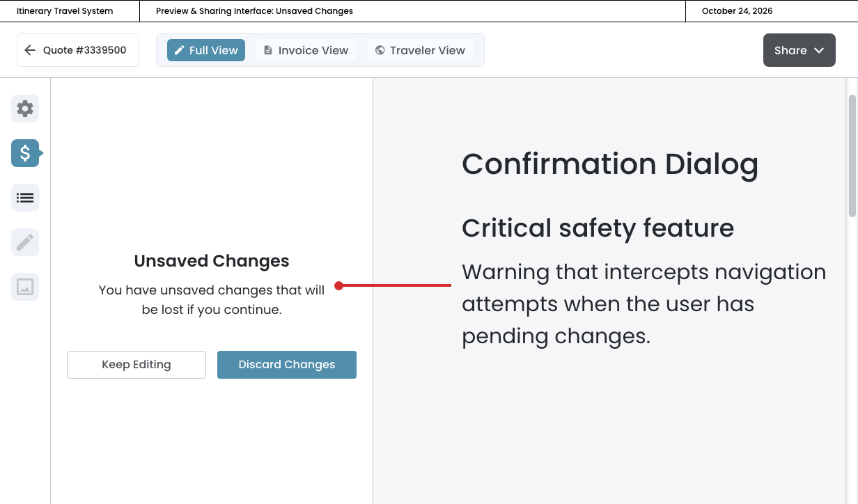858x504 pixels.
Task: Click the globe icon in Traveler View
Action: pyautogui.click(x=380, y=50)
